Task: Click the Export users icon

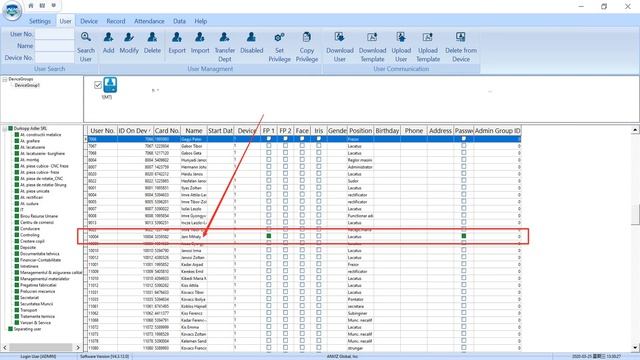Action: (x=177, y=37)
